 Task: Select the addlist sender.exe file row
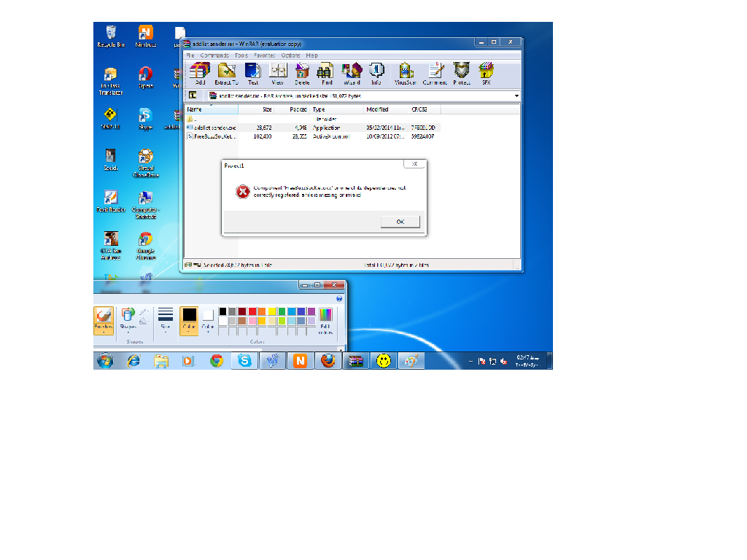(x=312, y=128)
